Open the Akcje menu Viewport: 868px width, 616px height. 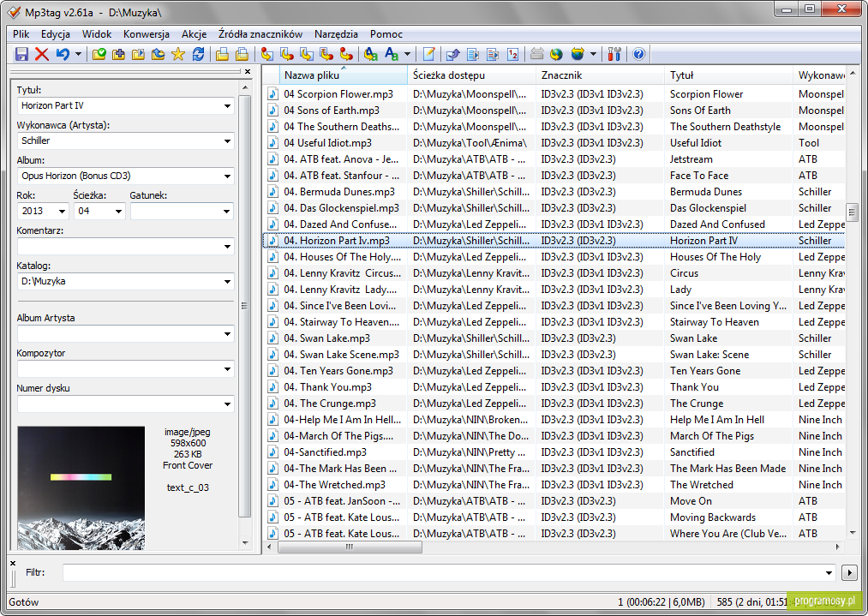click(194, 34)
